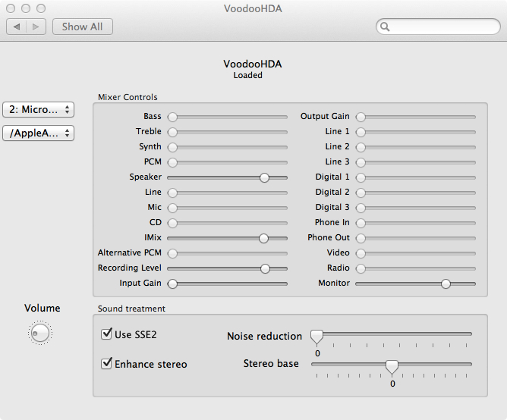The image size is (507, 420).
Task: Click the Stereo base slider handle
Action: [392, 368]
